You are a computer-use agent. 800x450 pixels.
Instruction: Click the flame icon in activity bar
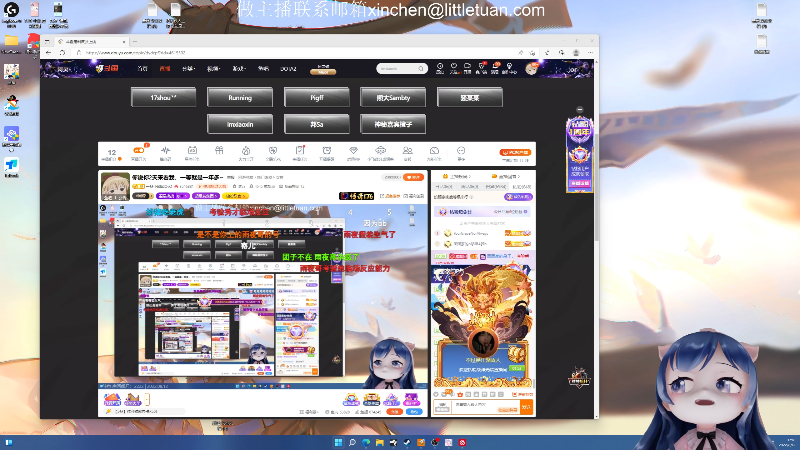pyautogui.click(x=246, y=151)
